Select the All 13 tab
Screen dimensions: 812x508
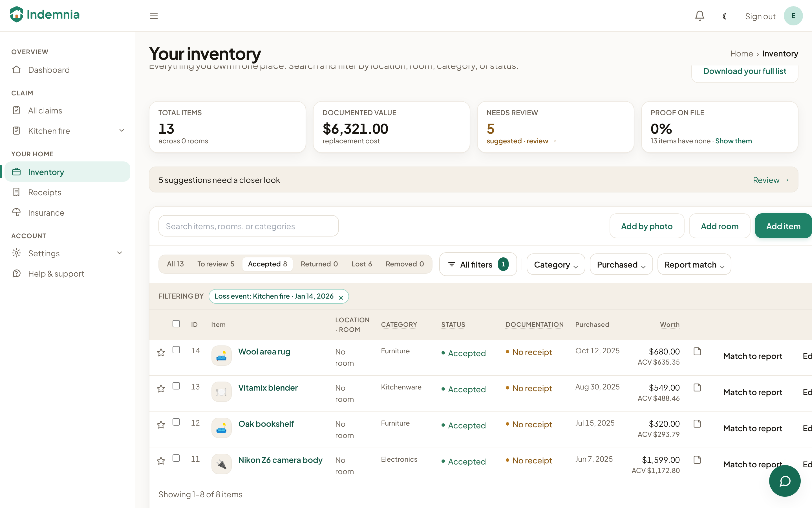175,264
